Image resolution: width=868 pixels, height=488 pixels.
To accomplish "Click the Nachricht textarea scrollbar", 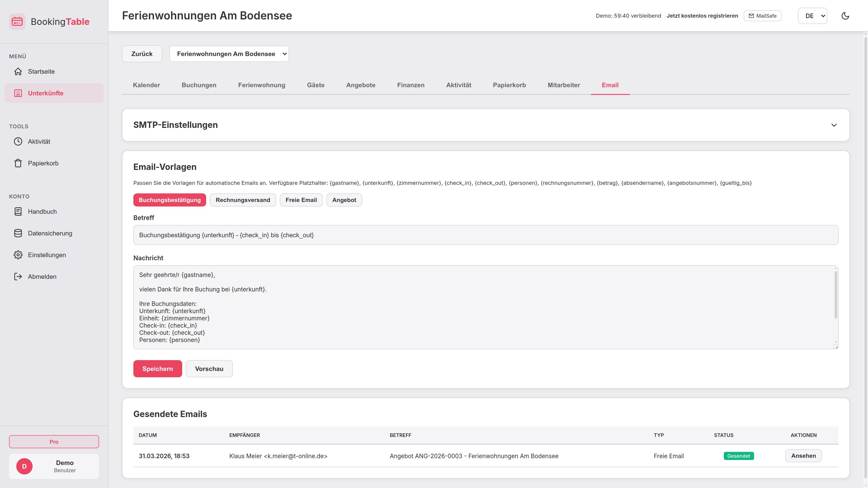I will click(x=836, y=295).
